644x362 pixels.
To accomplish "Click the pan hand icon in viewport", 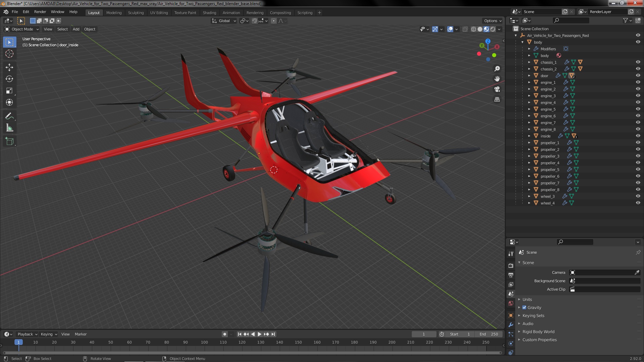I will [497, 79].
